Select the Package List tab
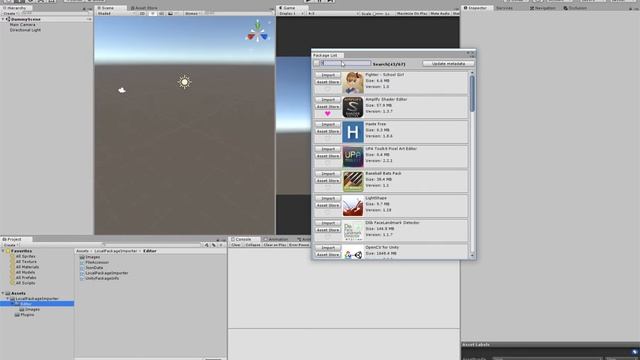The width and height of the screenshot is (640, 360). (x=328, y=55)
